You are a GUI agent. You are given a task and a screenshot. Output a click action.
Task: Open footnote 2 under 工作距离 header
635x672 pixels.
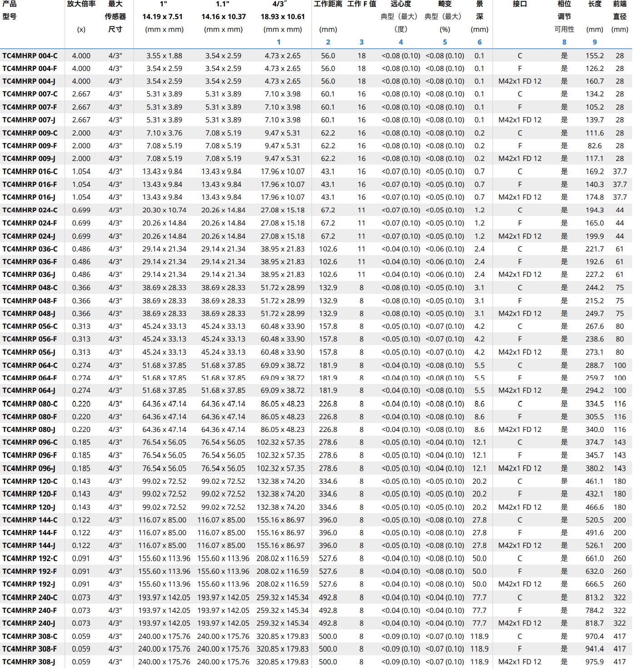pos(328,42)
